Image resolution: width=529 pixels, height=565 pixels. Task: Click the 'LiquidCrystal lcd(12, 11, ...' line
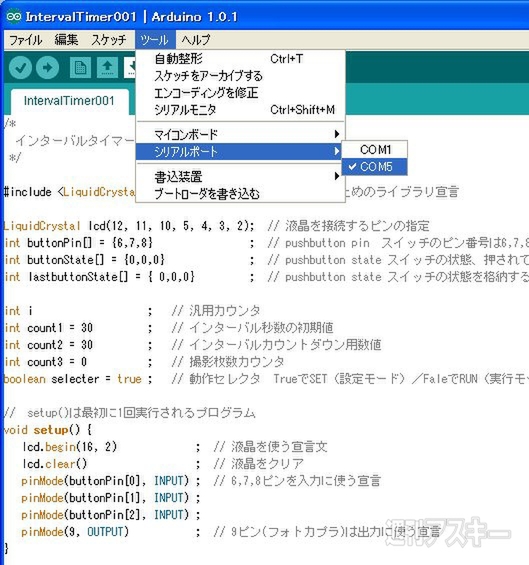coord(129,226)
